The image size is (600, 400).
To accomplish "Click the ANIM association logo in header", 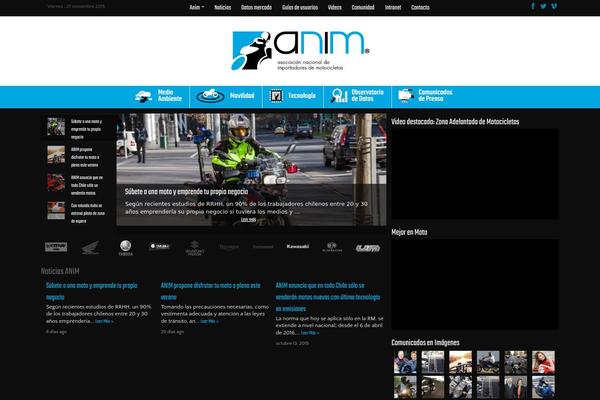I will coord(300,51).
